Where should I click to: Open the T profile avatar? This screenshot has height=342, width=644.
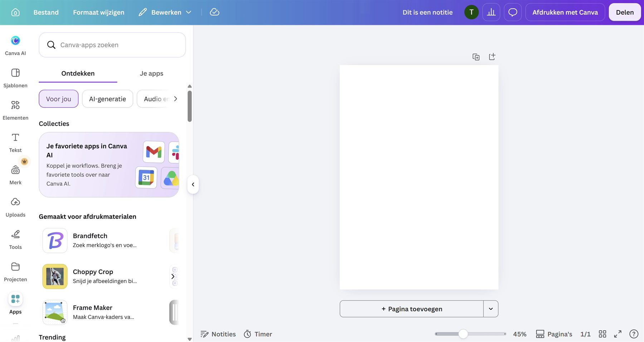pyautogui.click(x=471, y=12)
